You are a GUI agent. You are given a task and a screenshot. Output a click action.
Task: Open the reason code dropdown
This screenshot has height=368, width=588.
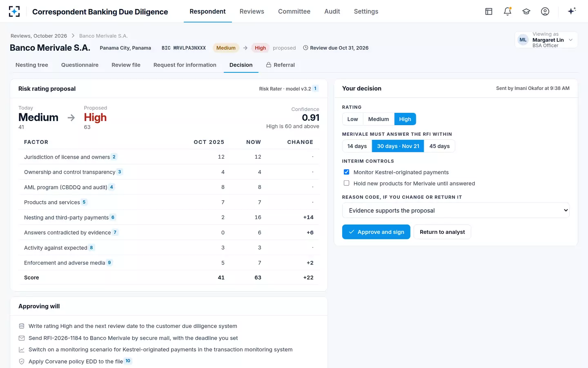(456, 210)
